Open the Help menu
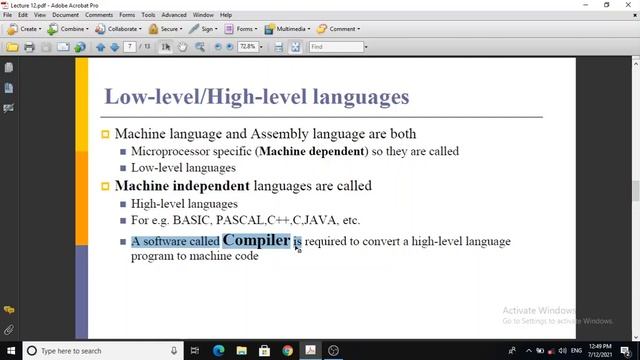Image resolution: width=640 pixels, height=360 pixels. (x=226, y=15)
